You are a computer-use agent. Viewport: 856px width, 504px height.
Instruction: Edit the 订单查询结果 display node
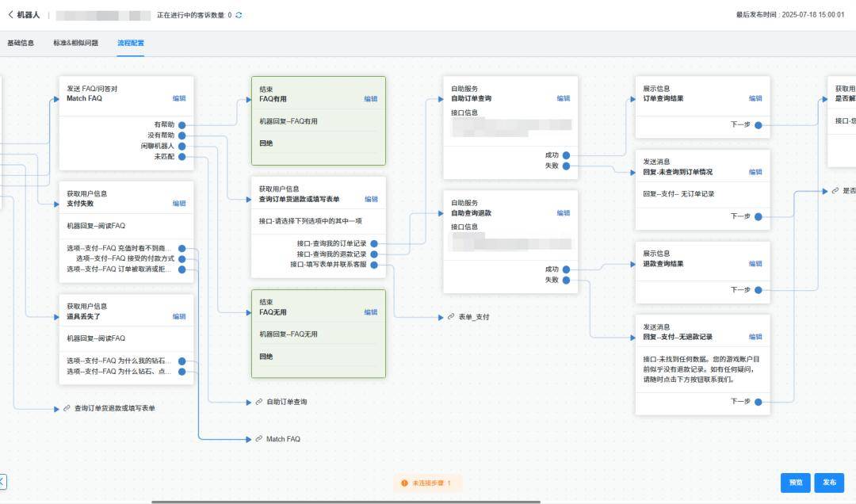[755, 99]
